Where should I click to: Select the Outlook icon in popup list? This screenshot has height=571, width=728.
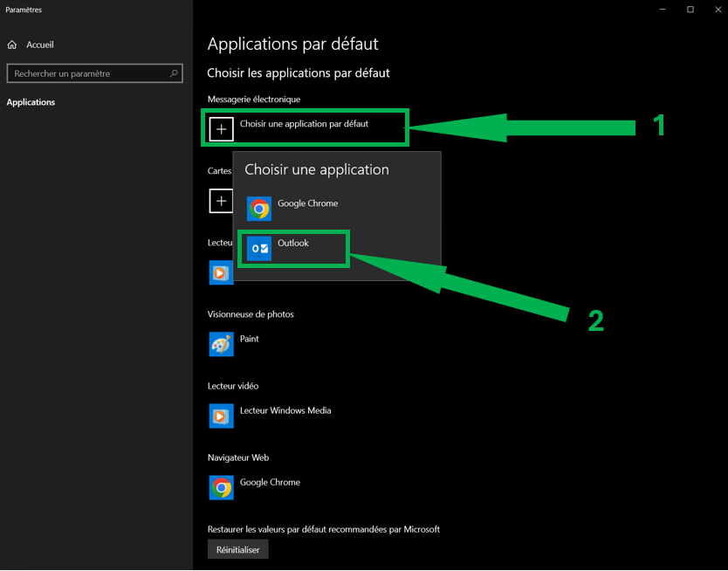coord(259,248)
